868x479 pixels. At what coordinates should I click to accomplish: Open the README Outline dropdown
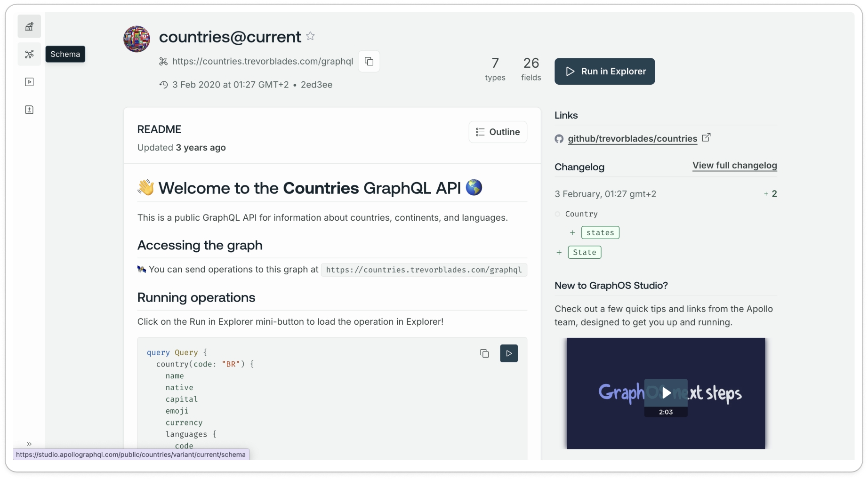(x=498, y=132)
